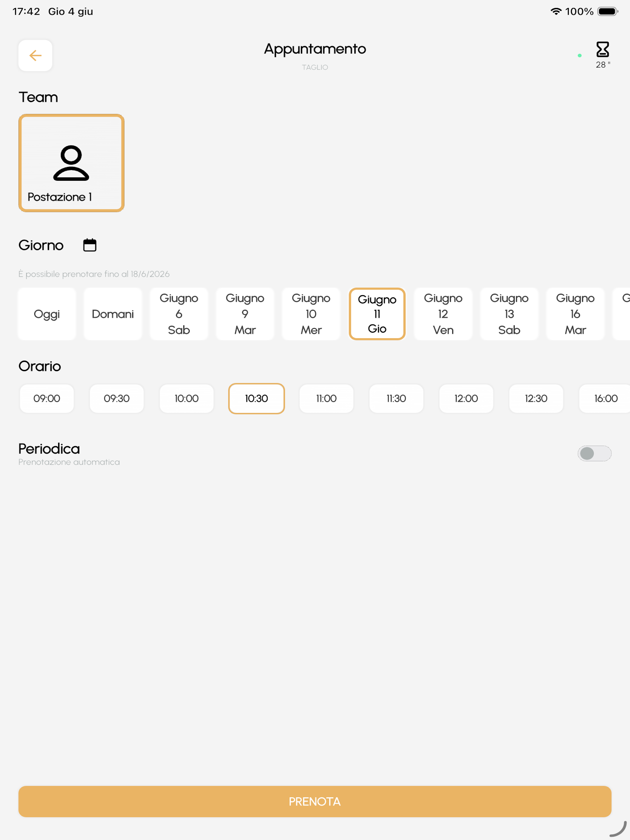The height and width of the screenshot is (840, 630).
Task: Tap the 17:42 clock in status bar
Action: pos(26,11)
